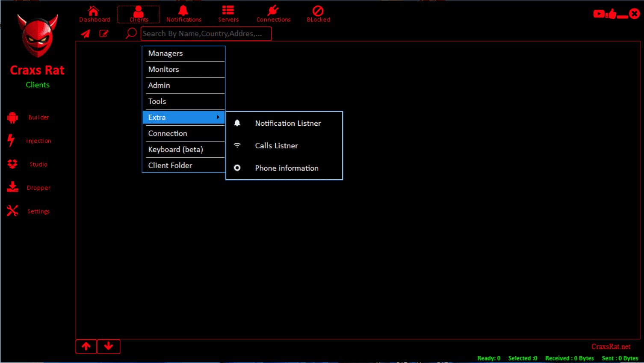Image resolution: width=644 pixels, height=363 pixels.
Task: Choose Admin from the context menu
Action: [x=183, y=86]
